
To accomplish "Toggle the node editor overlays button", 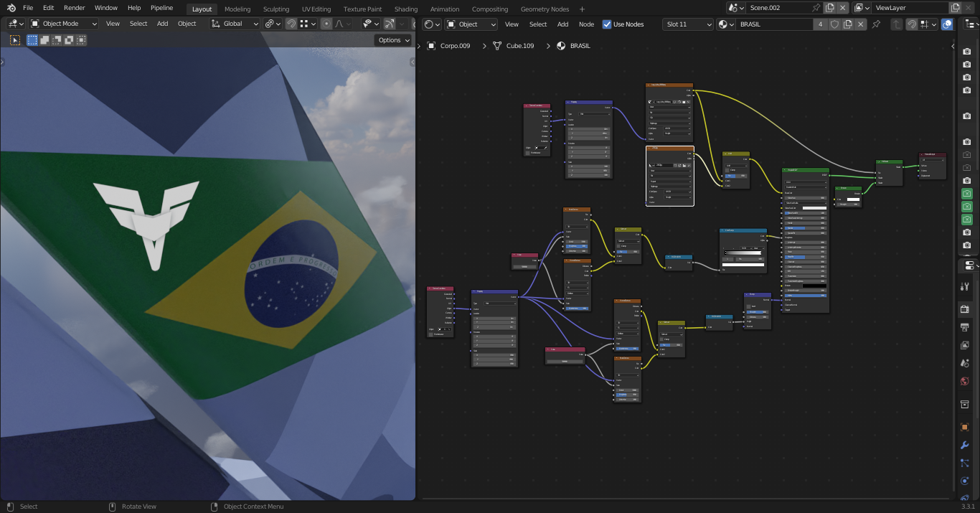I will tap(947, 24).
